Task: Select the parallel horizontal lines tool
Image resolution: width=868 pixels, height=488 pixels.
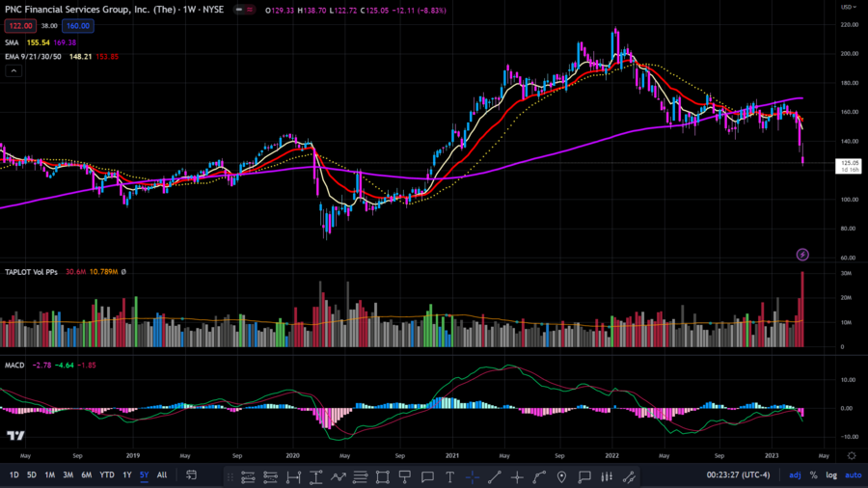Action: (x=361, y=477)
